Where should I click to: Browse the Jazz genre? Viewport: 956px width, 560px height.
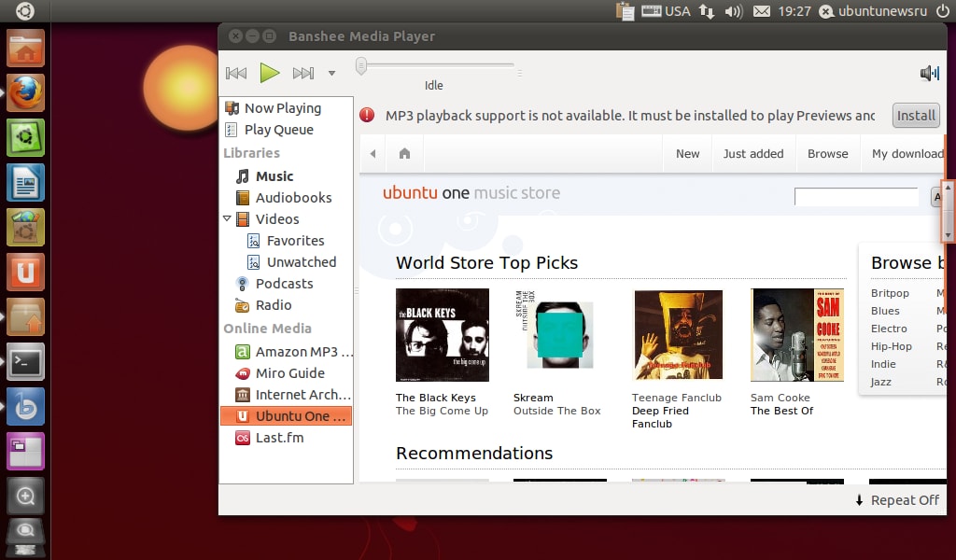(880, 382)
